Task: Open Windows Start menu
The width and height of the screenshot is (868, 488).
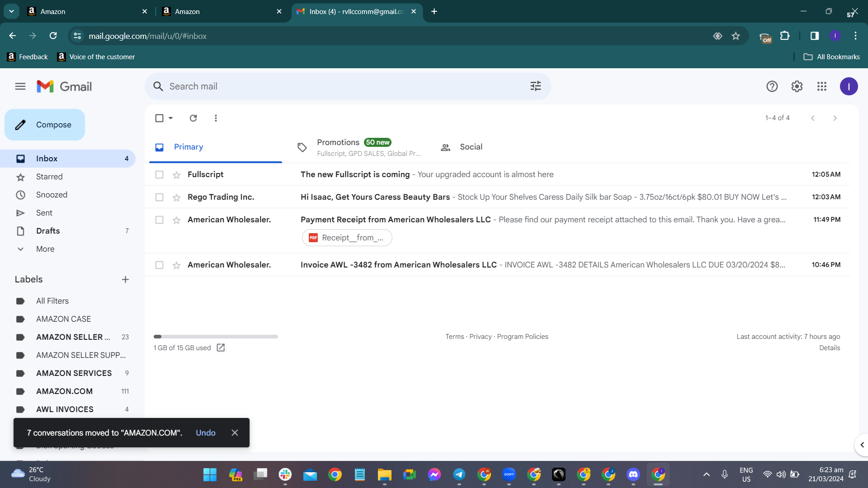Action: point(210,474)
